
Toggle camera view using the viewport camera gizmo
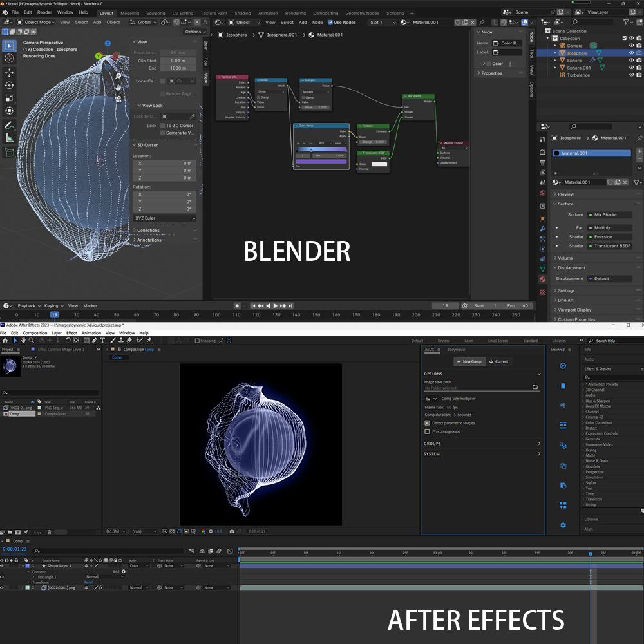point(118,99)
